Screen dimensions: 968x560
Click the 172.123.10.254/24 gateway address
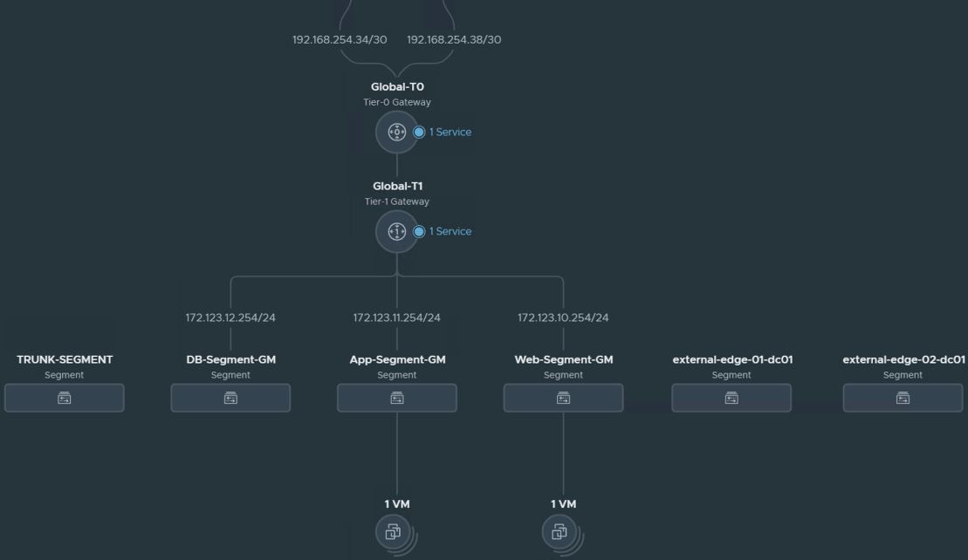[563, 318]
